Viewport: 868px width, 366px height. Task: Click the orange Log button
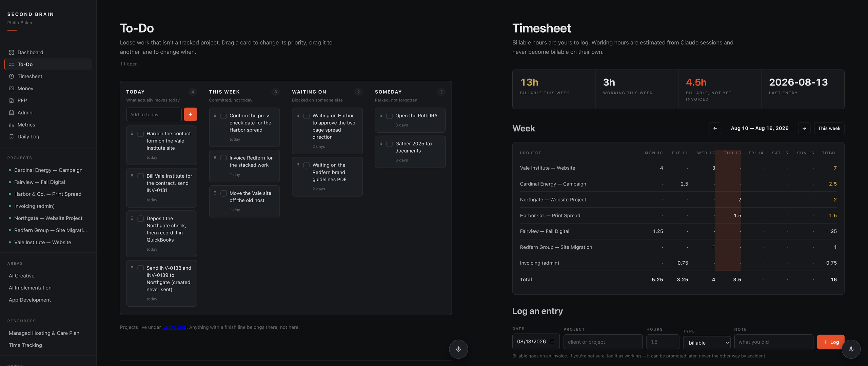coord(831,342)
